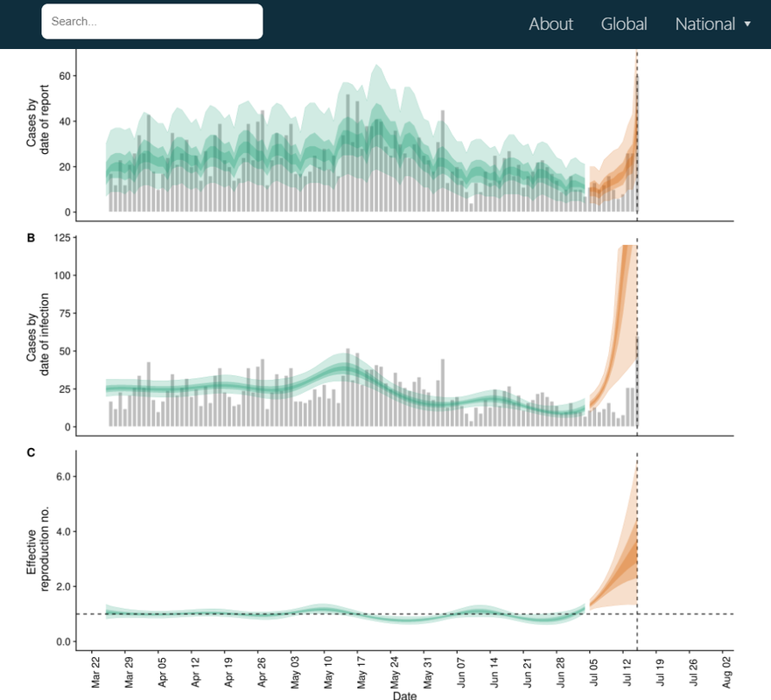Click the 4.0 tick on the reproduction chart
This screenshot has width=771, height=700.
[64, 531]
